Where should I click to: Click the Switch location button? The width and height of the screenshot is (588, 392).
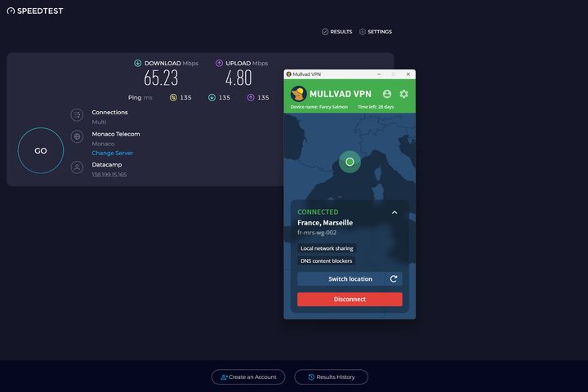tap(341, 278)
